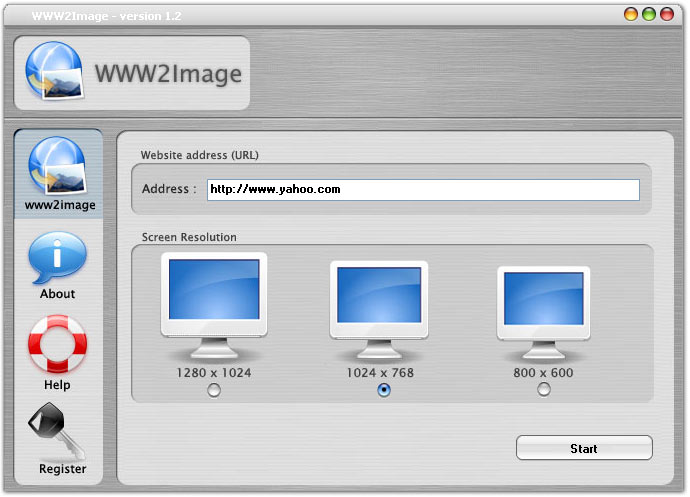
Task: Click the 'Screen Resolution' heading
Action: (x=189, y=237)
